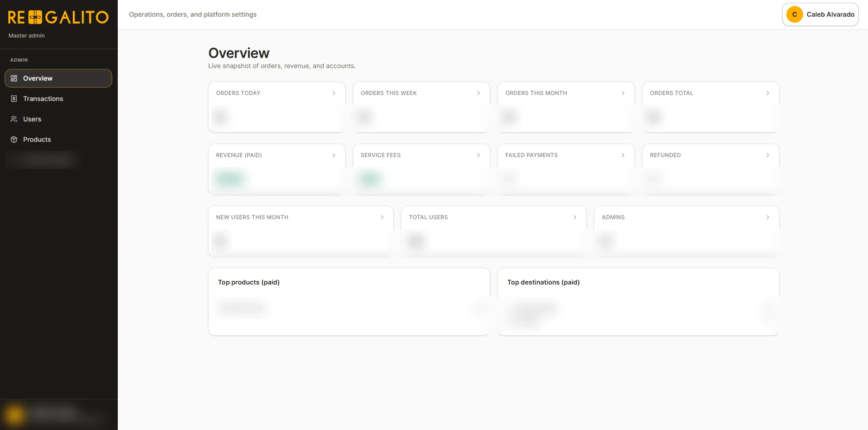Click the SERVICE FEES label

pyautogui.click(x=381, y=155)
